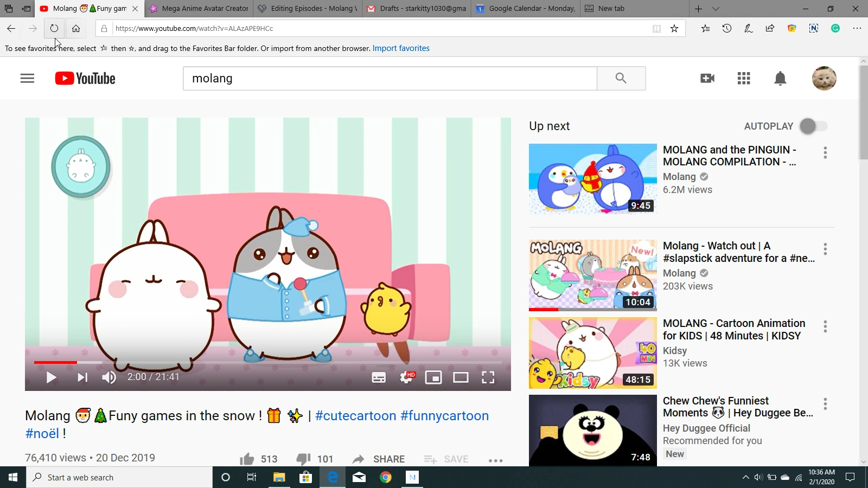Viewport: 868px width, 488px height.
Task: Open options menu on MOLANG PINGUIN video
Action: click(x=825, y=153)
